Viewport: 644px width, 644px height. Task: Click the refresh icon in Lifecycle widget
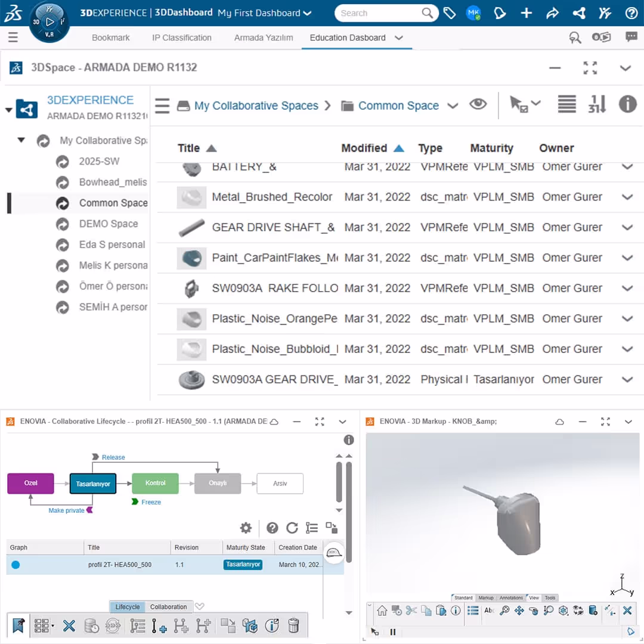coord(292,528)
